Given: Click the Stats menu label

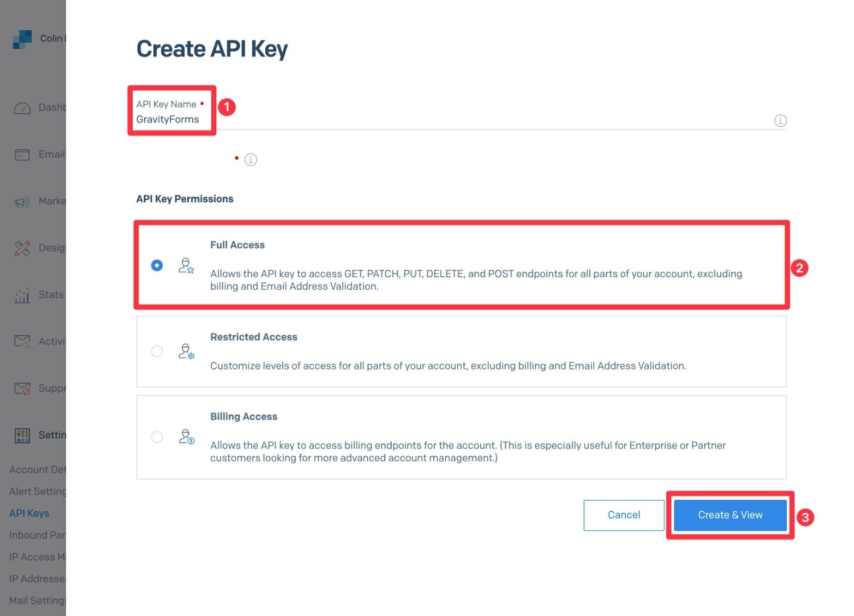Looking at the screenshot, I should (x=51, y=295).
